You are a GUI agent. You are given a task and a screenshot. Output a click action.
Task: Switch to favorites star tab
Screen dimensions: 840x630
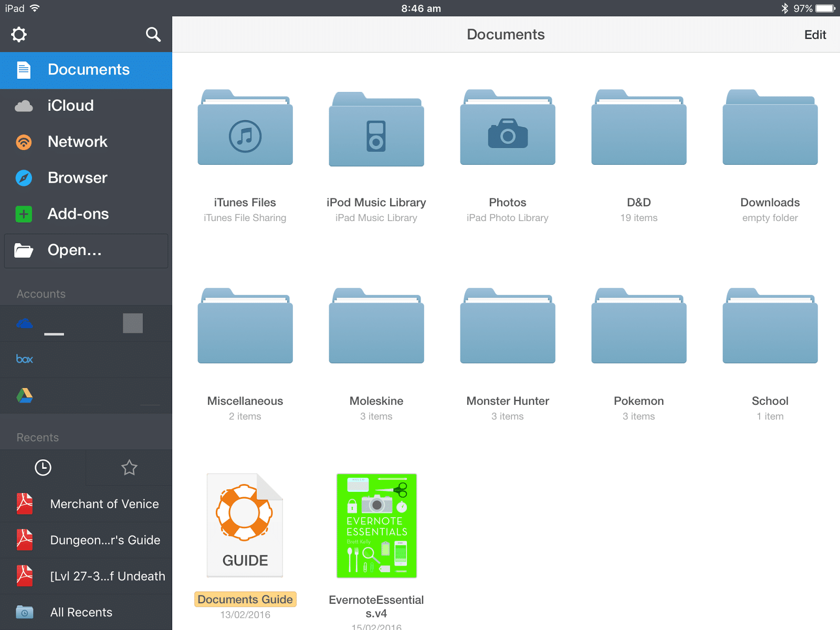[x=129, y=467]
